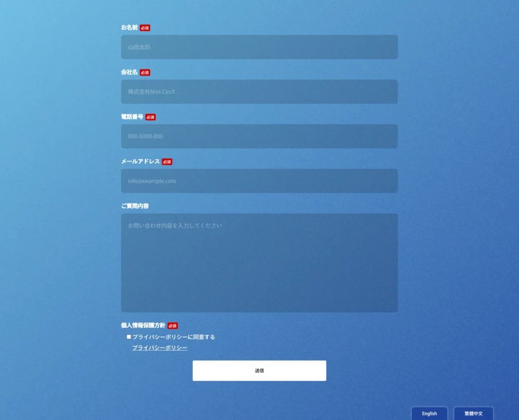Screen dimensions: 519x420
Task: Click the お名前 name input field
Action: click(x=259, y=47)
